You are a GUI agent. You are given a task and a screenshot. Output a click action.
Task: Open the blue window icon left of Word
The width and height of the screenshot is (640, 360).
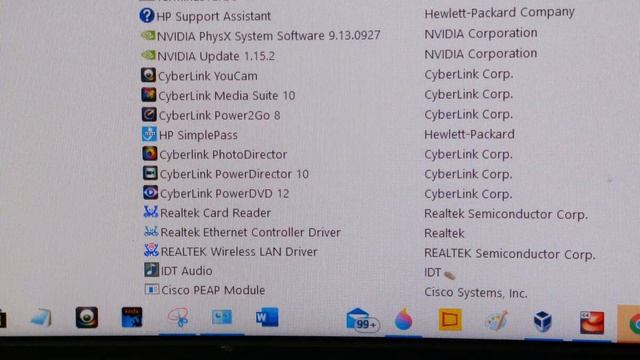pos(222,317)
